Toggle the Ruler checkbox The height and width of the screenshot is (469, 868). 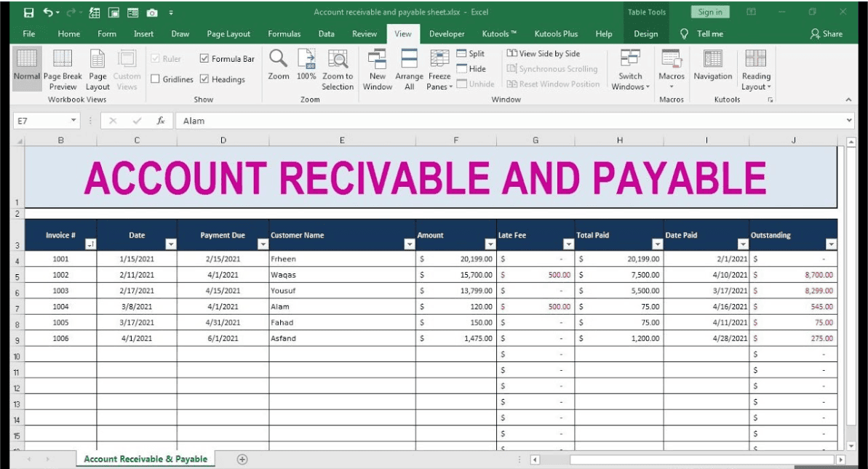coord(155,58)
